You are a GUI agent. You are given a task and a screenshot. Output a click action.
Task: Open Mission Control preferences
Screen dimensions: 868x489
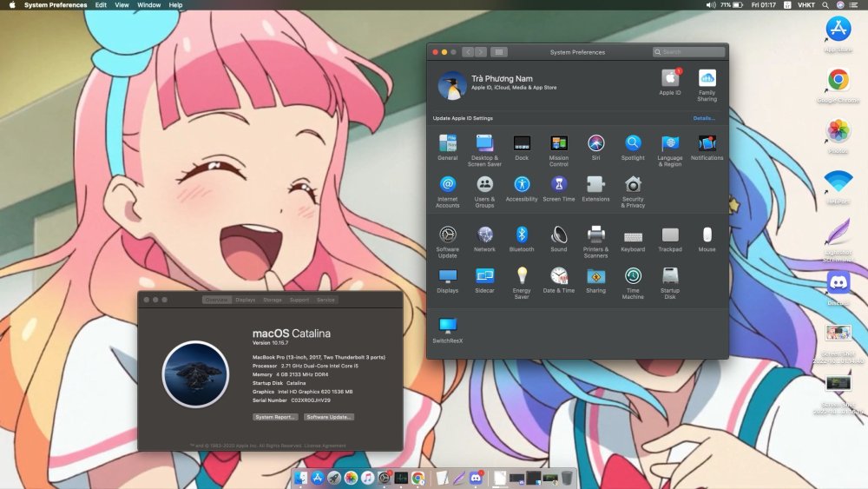[558, 150]
